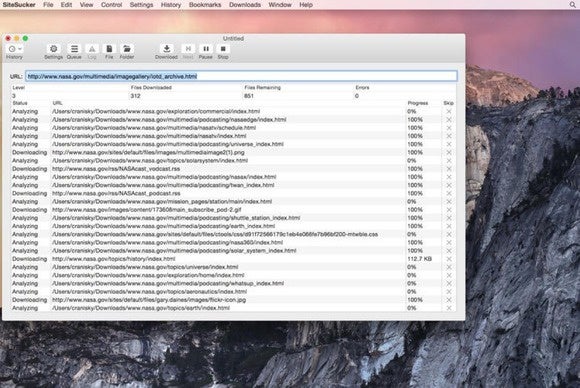Viewport: 580px width, 388px height.
Task: Skip the exploration/commercial/index.html row
Action: 449,111
